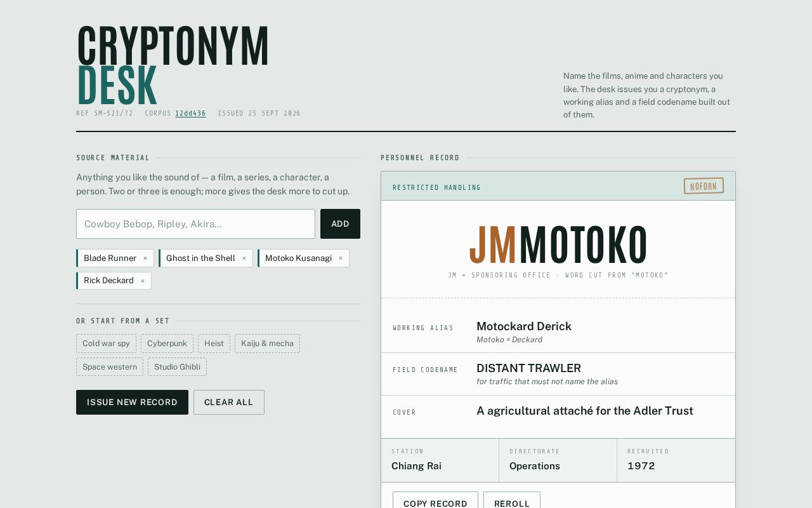Remove the Ghost in the Shell tag
Viewport: 812px width, 508px height.
click(244, 258)
